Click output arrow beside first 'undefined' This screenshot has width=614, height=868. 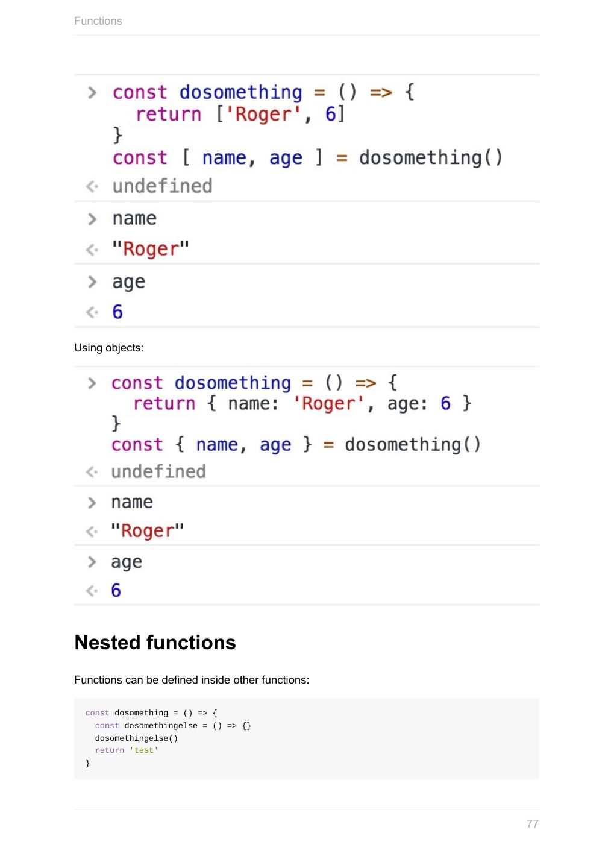(x=92, y=187)
